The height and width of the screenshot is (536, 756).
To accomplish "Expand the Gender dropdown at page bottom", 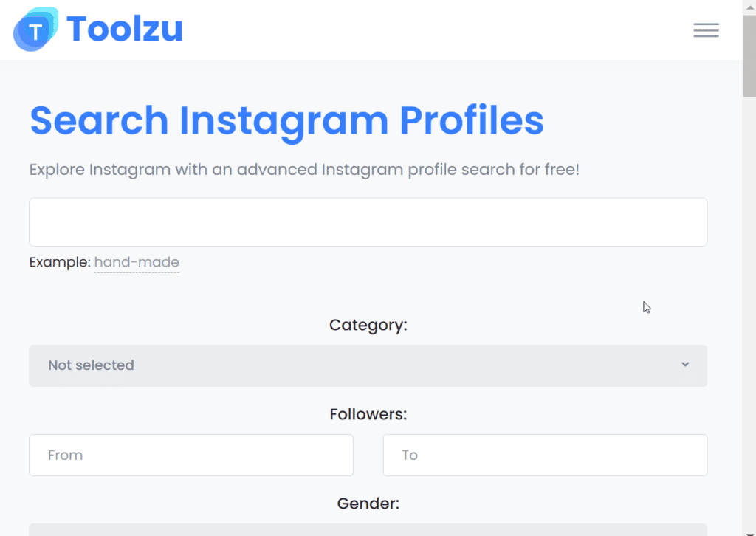I will [x=368, y=529].
